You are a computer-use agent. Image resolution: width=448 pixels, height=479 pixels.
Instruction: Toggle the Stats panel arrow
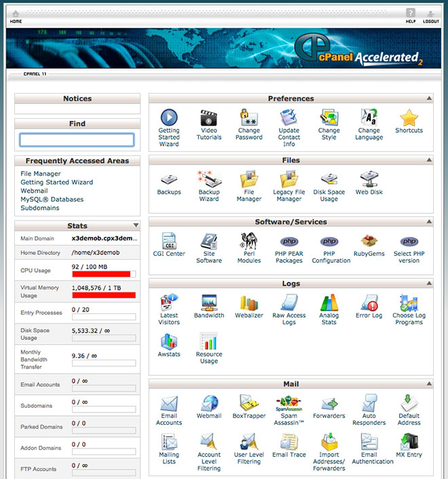pyautogui.click(x=136, y=225)
